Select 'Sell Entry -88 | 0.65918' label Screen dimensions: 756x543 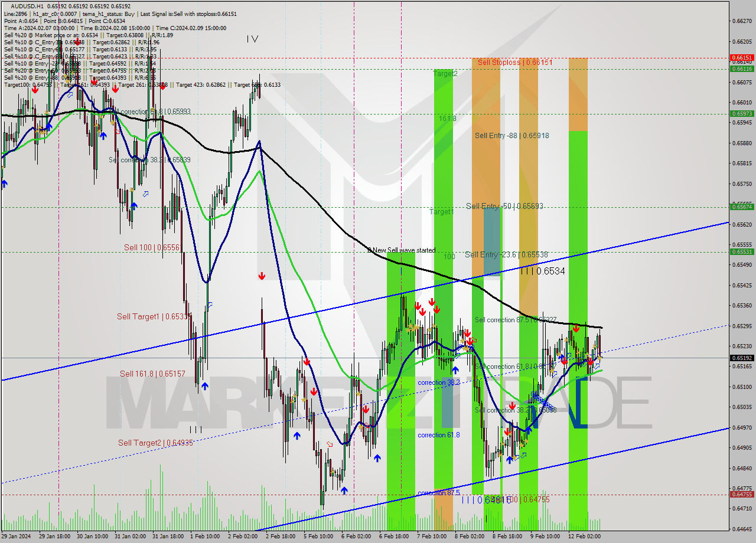511,135
